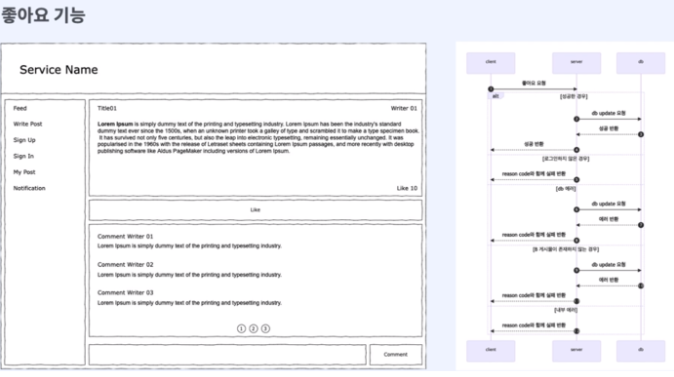
Task: Click the server box at the diagram bottom
Action: click(576, 351)
